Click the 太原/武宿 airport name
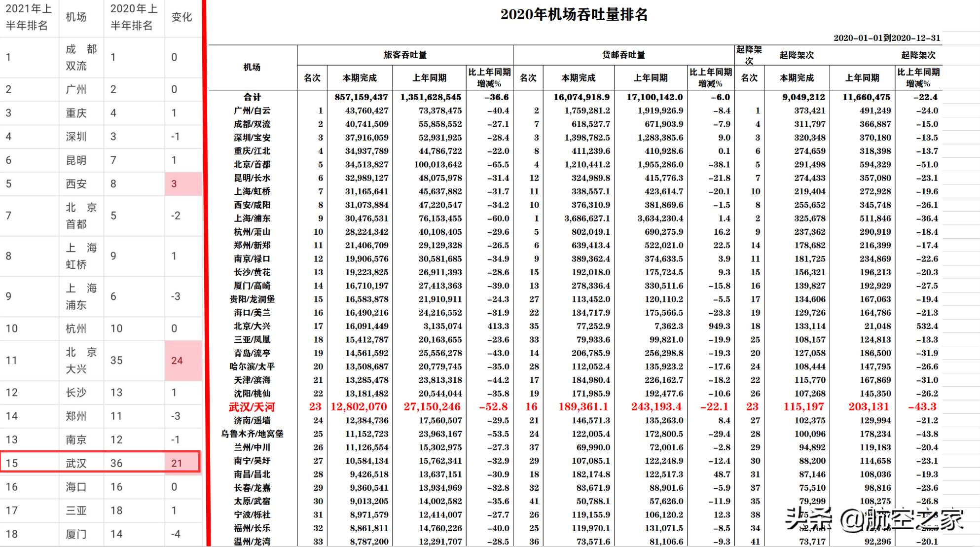The height and width of the screenshot is (547, 980). pyautogui.click(x=252, y=501)
